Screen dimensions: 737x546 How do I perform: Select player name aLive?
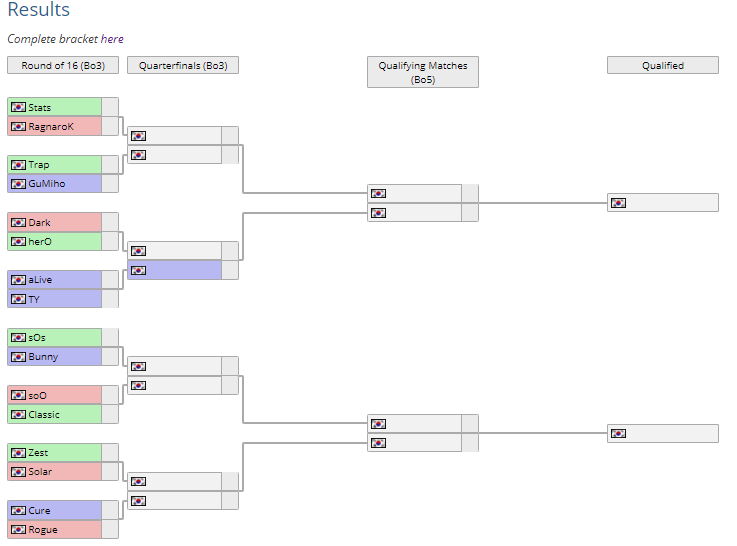click(40, 280)
